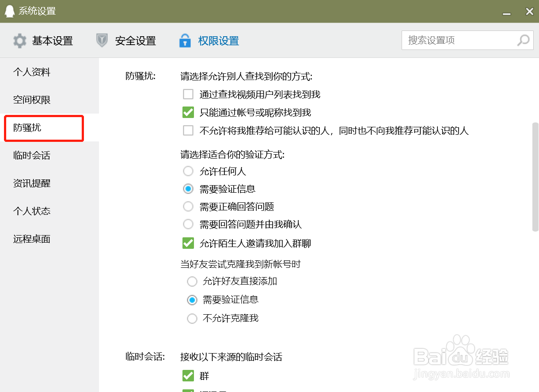Click the shield icon beside 安全设置
This screenshot has width=539, height=392.
(x=102, y=40)
